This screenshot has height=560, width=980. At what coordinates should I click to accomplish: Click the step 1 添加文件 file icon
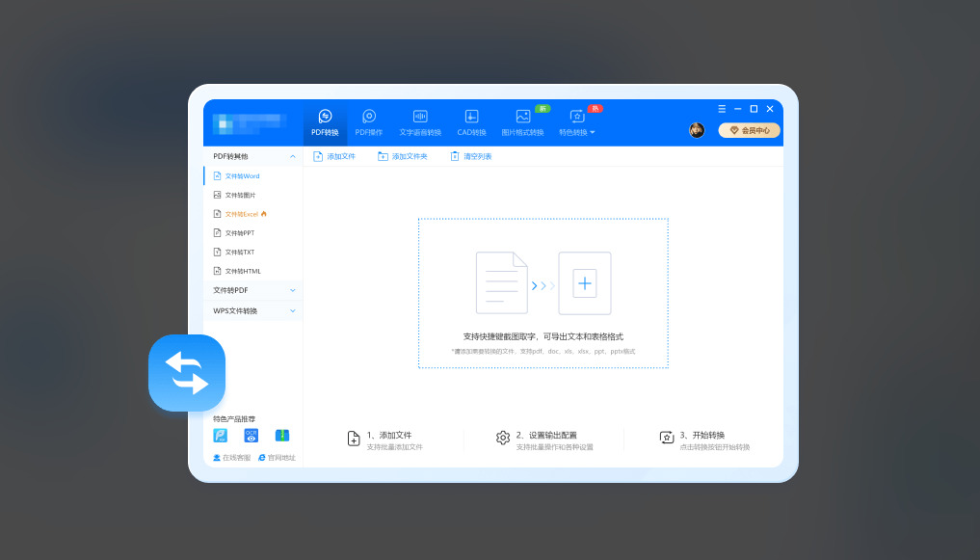point(354,439)
